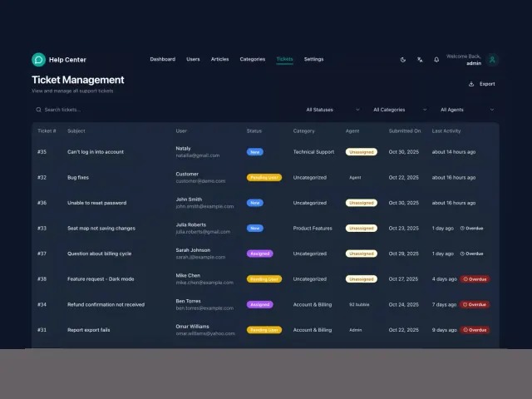Toggle dark mode with moon icon
Image resolution: width=532 pixels, height=399 pixels.
[403, 60]
